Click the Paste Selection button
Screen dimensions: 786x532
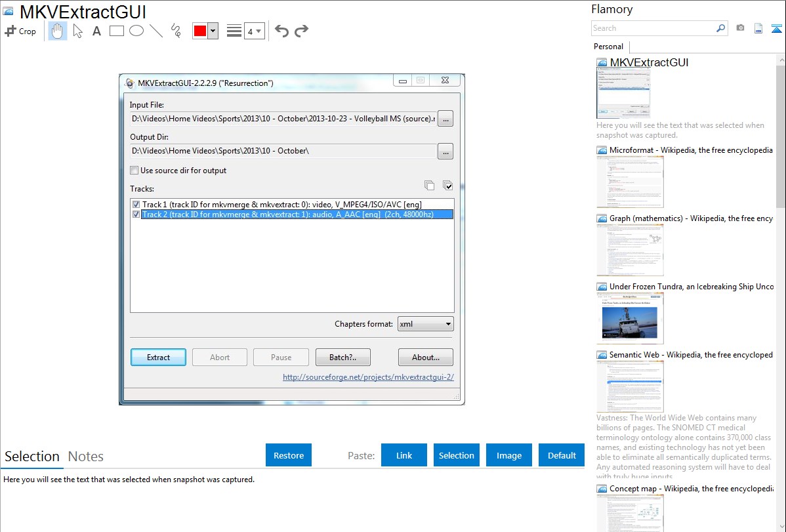[x=457, y=455]
